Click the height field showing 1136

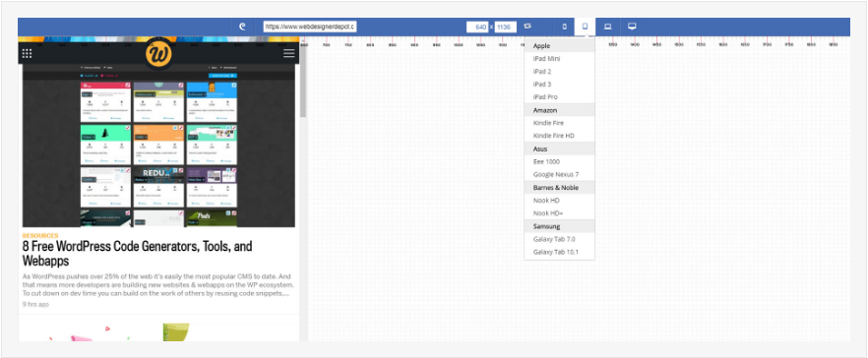[x=506, y=28]
